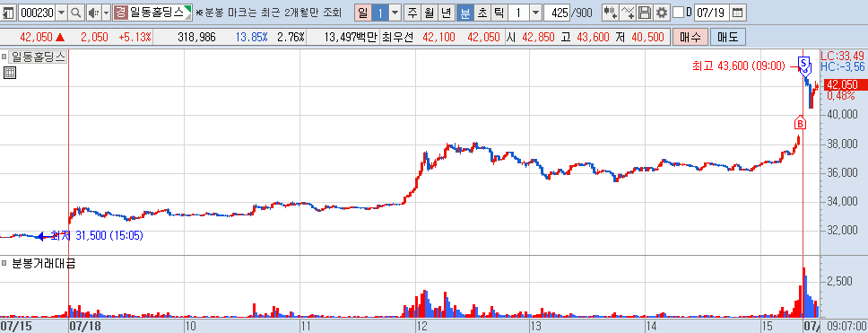Expand the stock code 000230 dropdown
The width and height of the screenshot is (868, 333).
pos(62,13)
